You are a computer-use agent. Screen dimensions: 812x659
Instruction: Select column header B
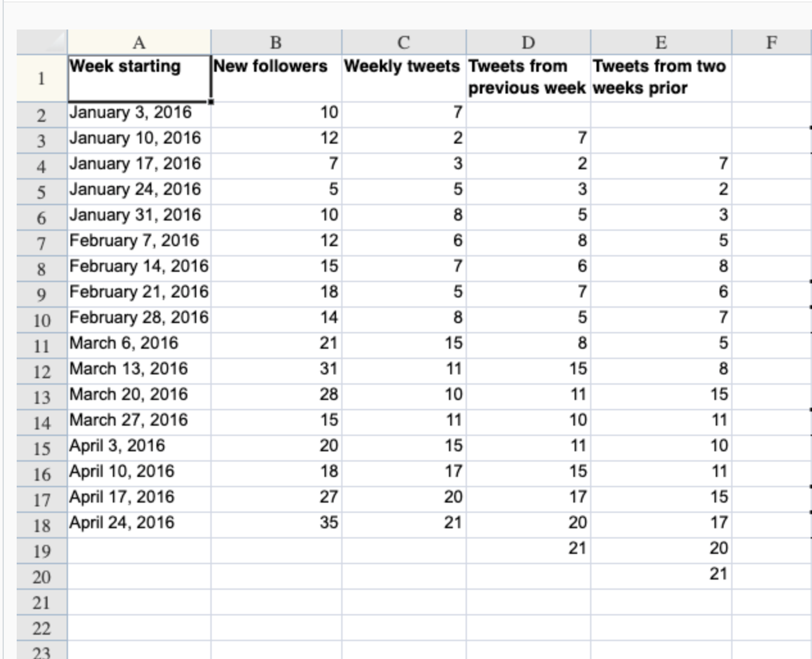(277, 42)
